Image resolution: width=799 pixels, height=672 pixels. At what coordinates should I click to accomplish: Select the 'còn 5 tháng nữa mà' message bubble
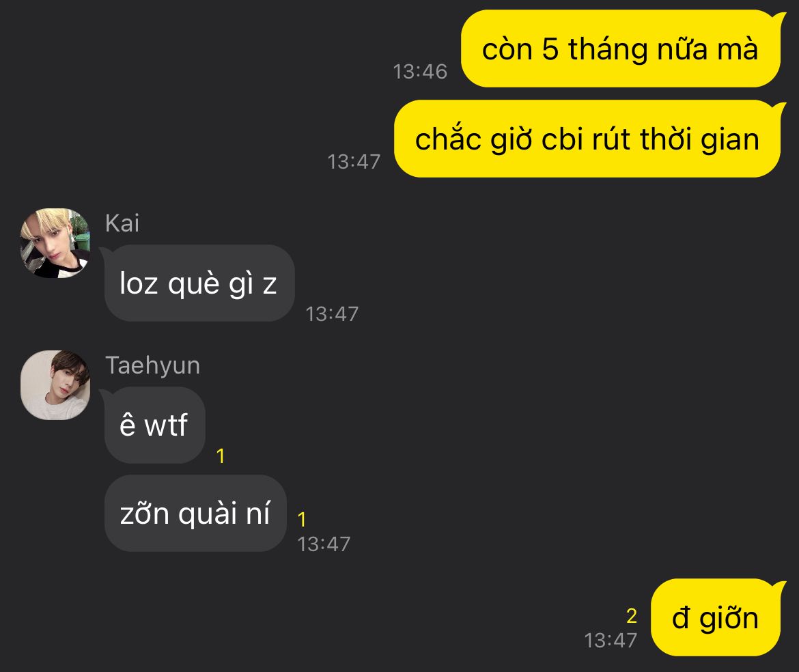pyautogui.click(x=621, y=49)
